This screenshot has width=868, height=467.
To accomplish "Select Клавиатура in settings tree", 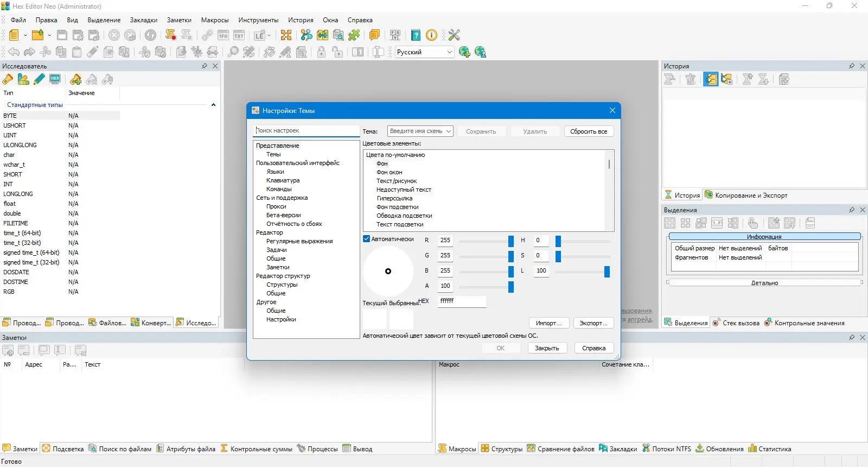I will click(283, 180).
